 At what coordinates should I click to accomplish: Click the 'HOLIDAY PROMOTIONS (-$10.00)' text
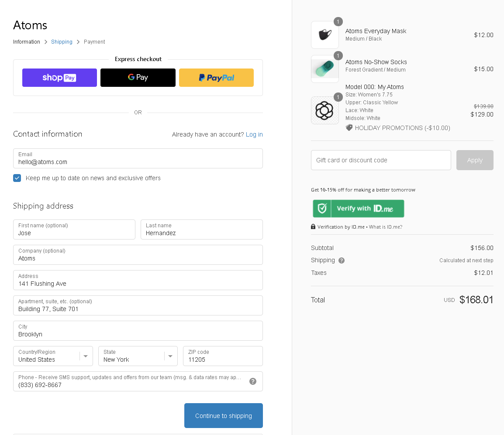coord(402,128)
